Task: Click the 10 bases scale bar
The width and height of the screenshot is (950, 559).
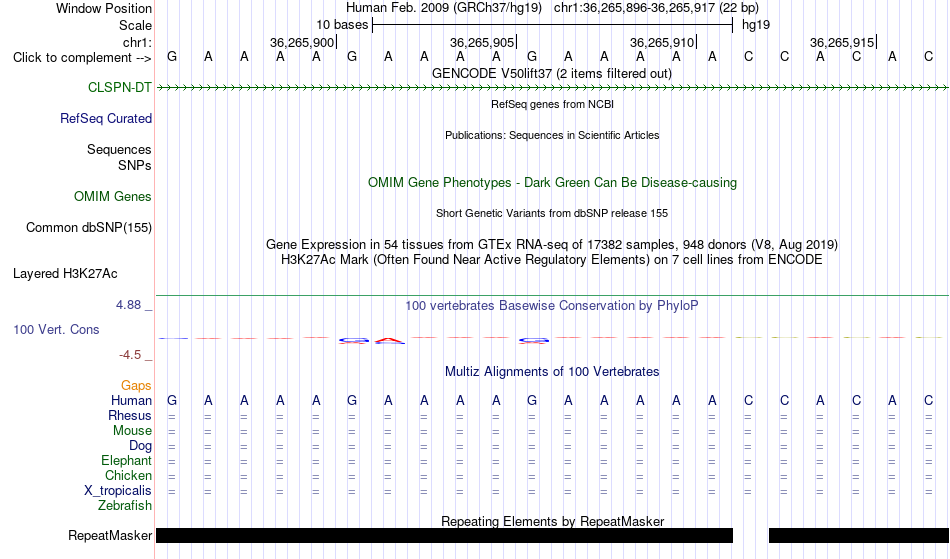Action: [553, 25]
